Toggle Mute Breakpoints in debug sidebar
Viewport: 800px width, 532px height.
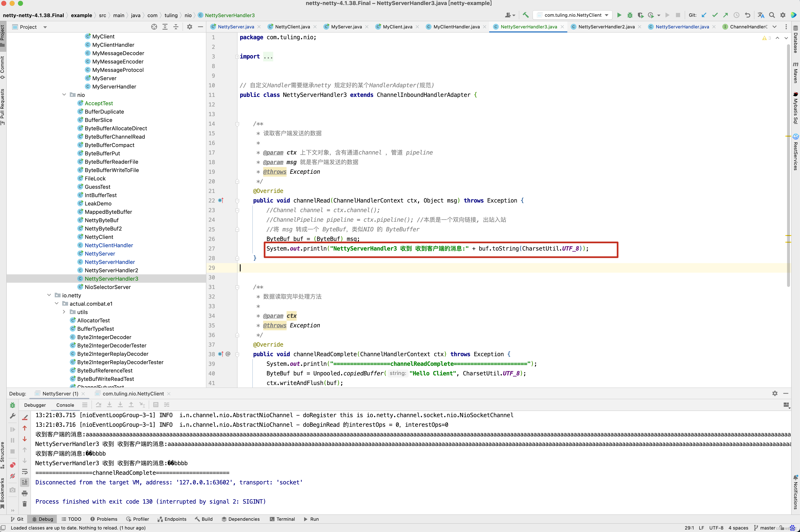pos(13,476)
